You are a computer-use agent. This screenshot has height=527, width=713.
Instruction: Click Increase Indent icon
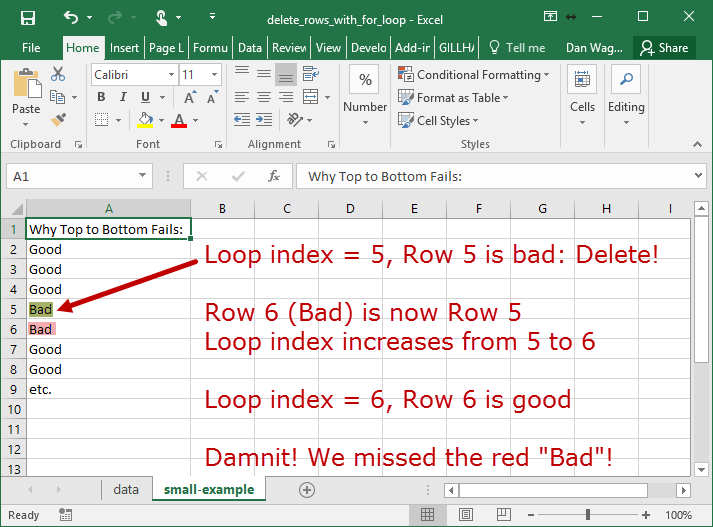point(264,120)
